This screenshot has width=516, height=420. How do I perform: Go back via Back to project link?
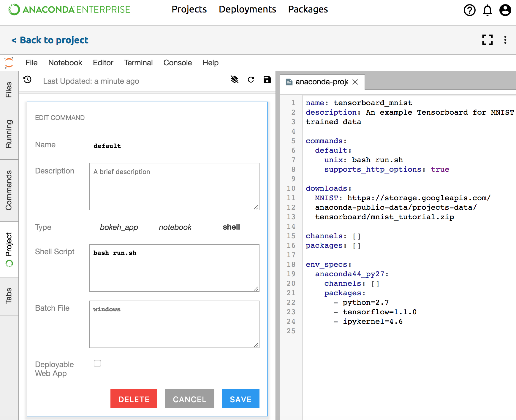coord(50,40)
